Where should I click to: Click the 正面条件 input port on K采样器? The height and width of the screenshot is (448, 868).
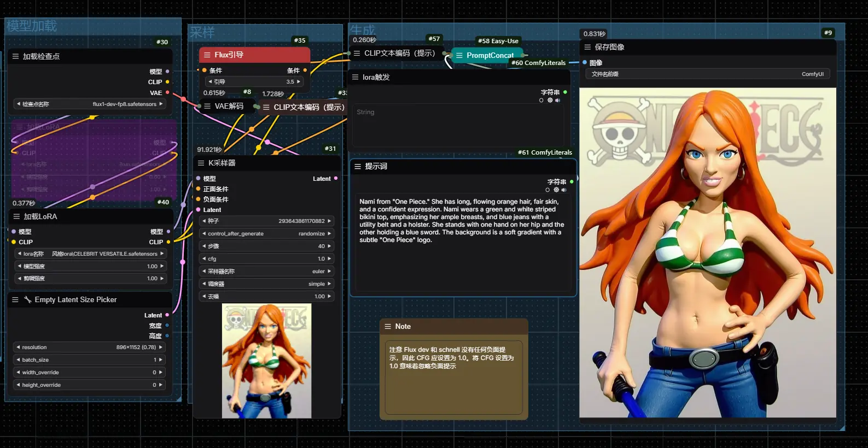point(198,189)
